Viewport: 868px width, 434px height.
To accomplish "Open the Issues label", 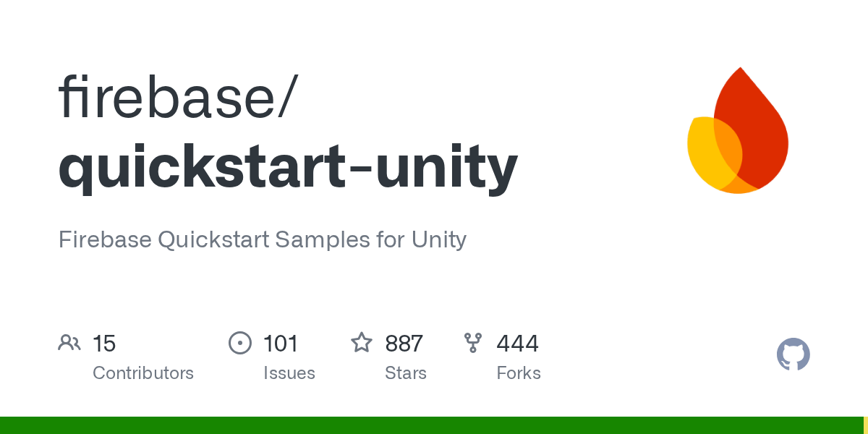I will coord(289,373).
